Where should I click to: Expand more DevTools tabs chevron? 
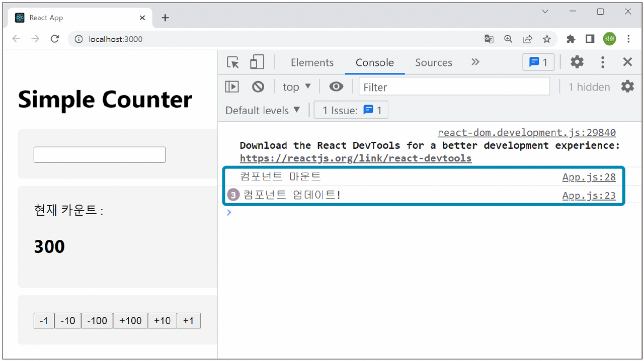click(x=475, y=62)
